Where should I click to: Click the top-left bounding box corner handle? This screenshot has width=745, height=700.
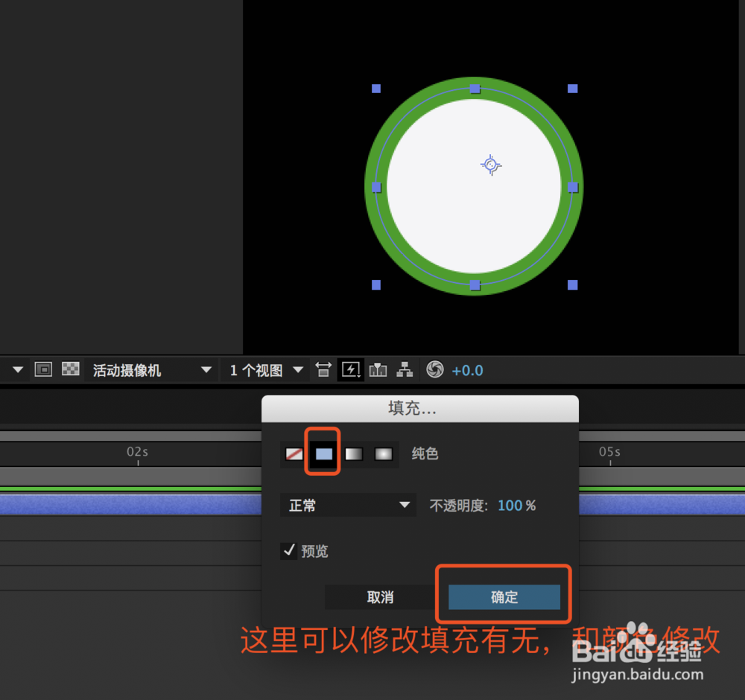pos(375,89)
